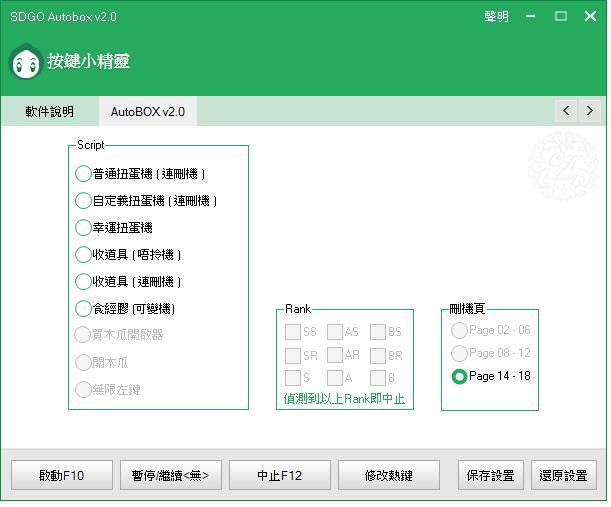Click the 還原設置 restore settings button
This screenshot has width=611, height=507.
pyautogui.click(x=562, y=476)
